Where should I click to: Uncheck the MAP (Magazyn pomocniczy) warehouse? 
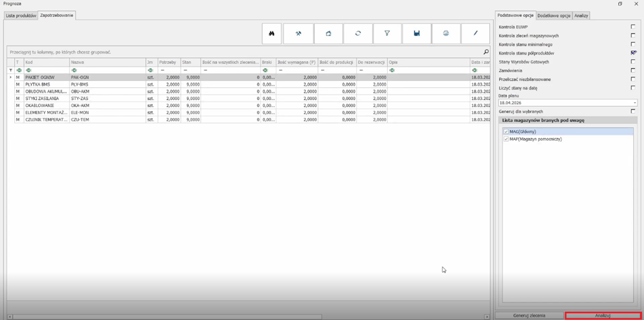506,139
